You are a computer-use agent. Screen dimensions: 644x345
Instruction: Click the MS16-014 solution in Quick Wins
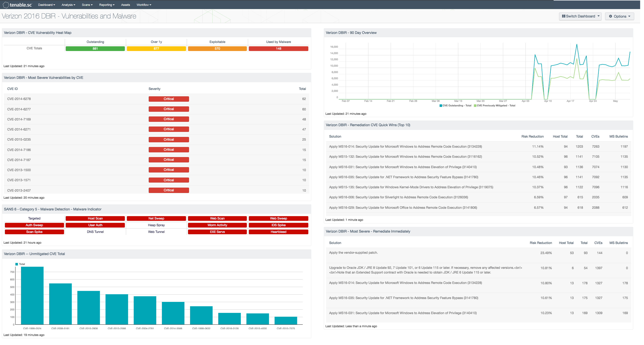pos(479,146)
